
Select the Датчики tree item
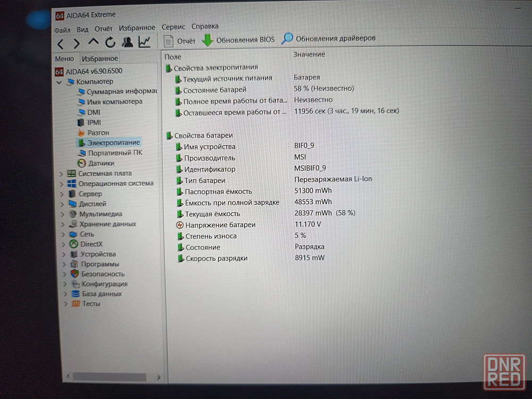(96, 163)
